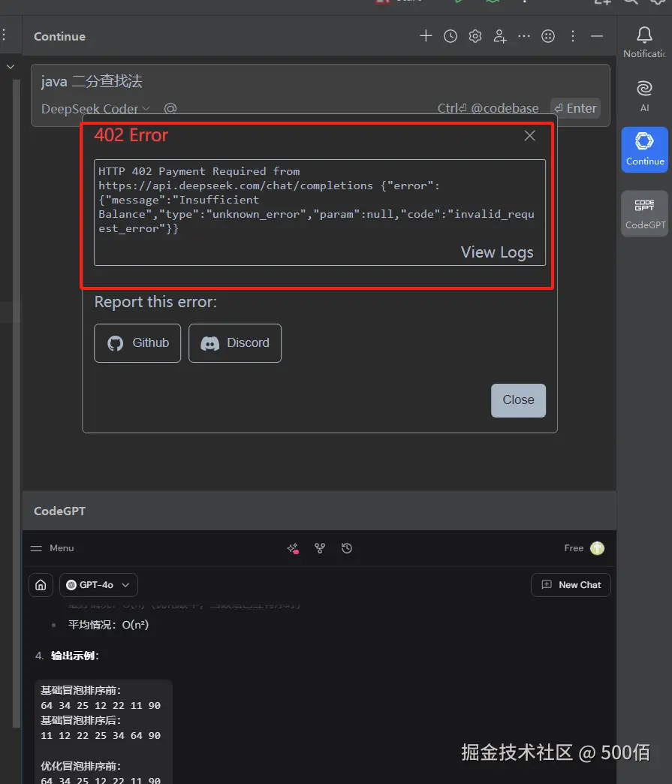This screenshot has height=784, width=672.
Task: Click the @ context icon in Continue input
Action: 170,108
